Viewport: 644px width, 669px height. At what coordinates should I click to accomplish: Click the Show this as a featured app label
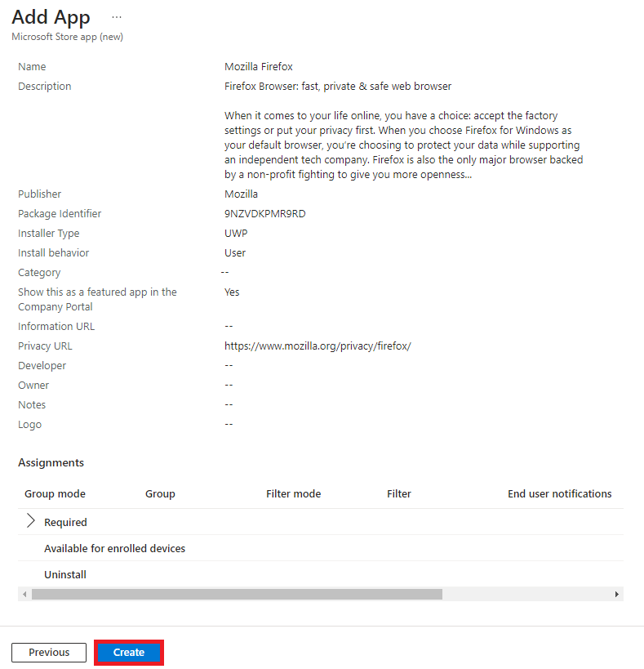[97, 300]
